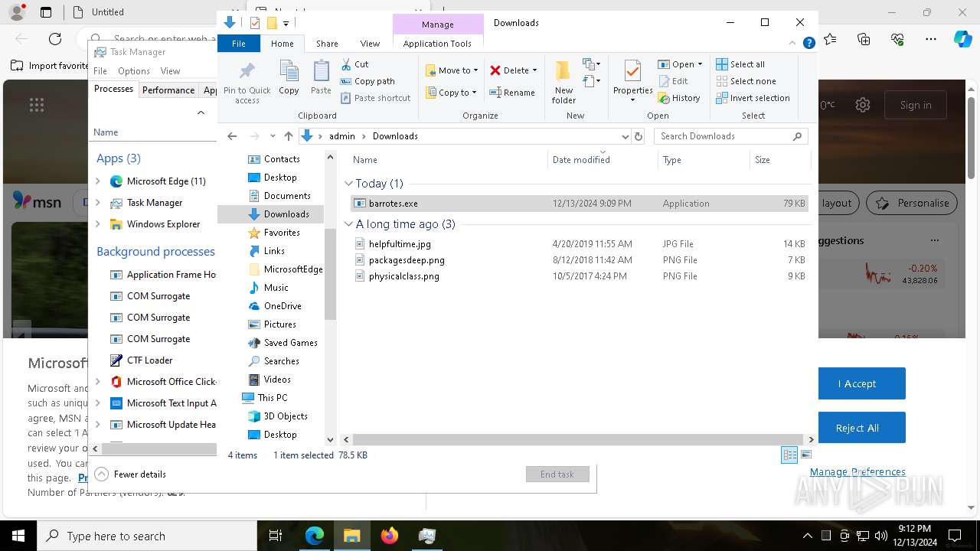Switch to Large icons view
The height and width of the screenshot is (551, 980).
805,455
